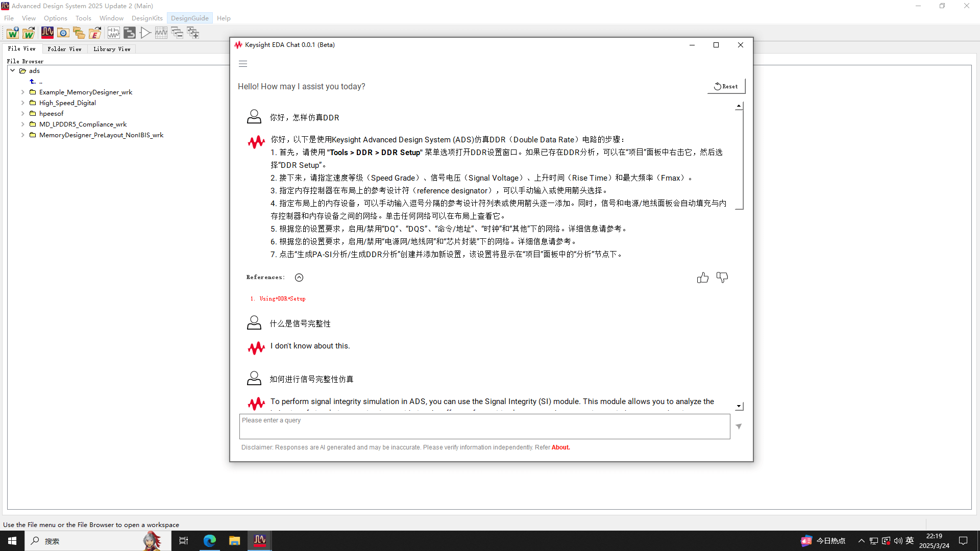Viewport: 980px width, 551px height.
Task: Open notification center on taskbar
Action: pyautogui.click(x=963, y=541)
